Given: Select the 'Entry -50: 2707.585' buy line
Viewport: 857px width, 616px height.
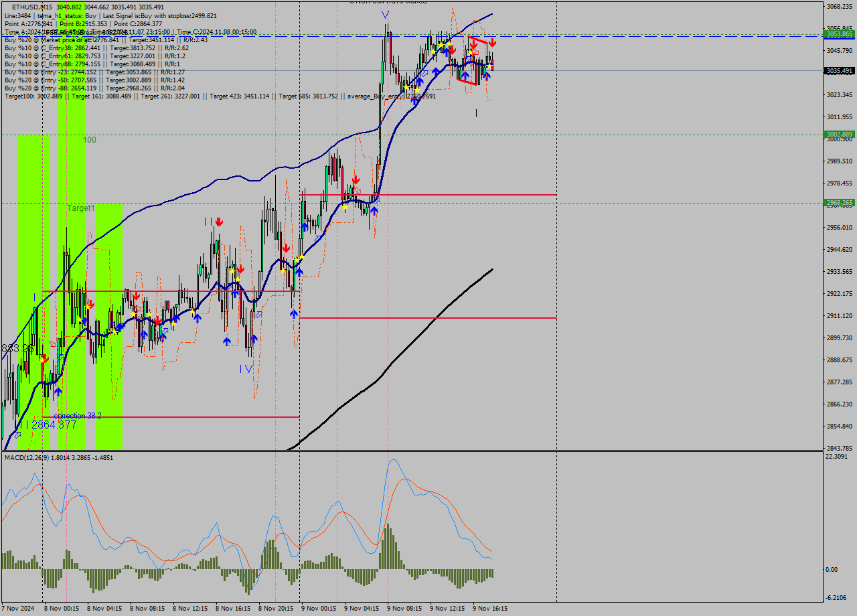Looking at the screenshot, I should coord(94,80).
